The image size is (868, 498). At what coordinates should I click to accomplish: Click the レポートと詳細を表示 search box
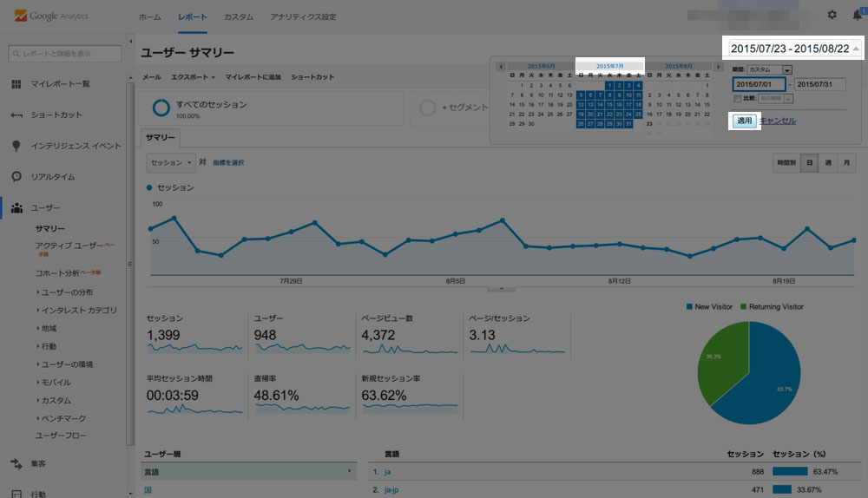click(x=65, y=54)
